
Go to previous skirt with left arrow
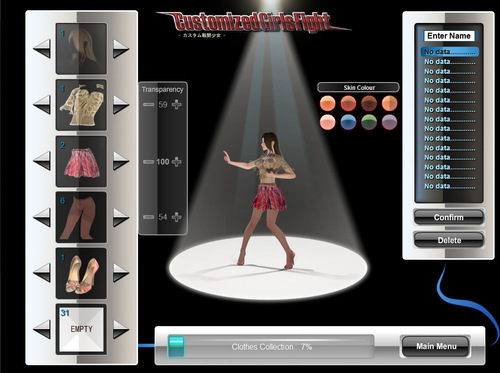click(x=42, y=161)
